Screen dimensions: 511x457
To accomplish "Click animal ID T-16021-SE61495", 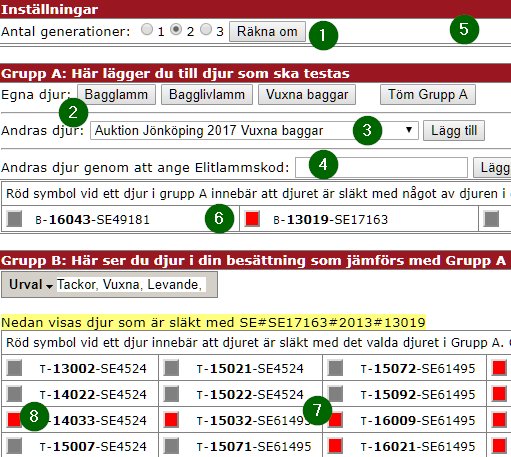I will pos(418,447).
